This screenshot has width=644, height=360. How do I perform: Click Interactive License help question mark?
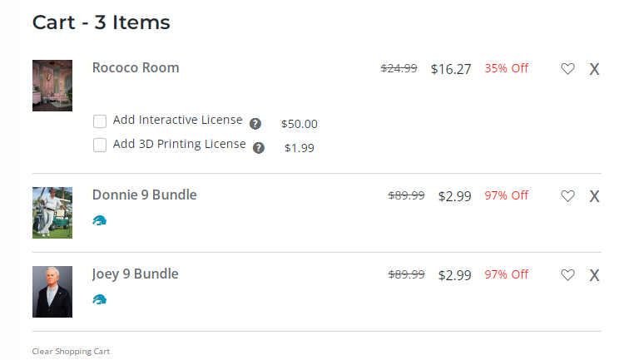click(x=255, y=124)
